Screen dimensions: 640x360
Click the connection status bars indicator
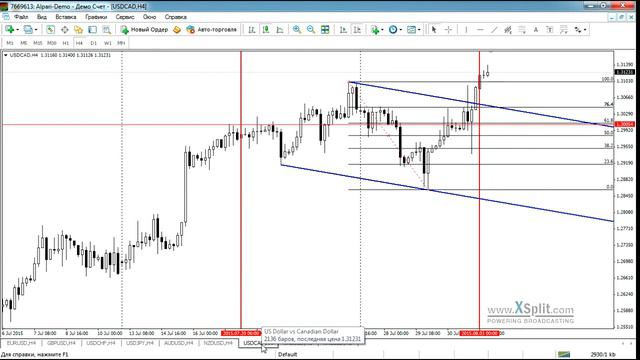click(564, 354)
